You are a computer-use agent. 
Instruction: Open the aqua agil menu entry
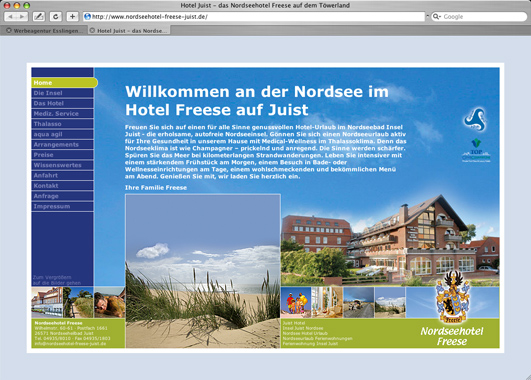pos(62,134)
